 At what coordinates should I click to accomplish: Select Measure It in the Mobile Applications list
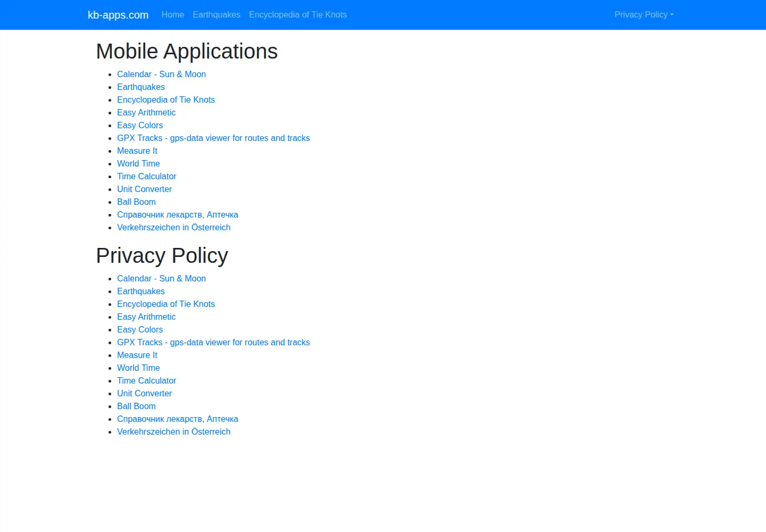(137, 151)
